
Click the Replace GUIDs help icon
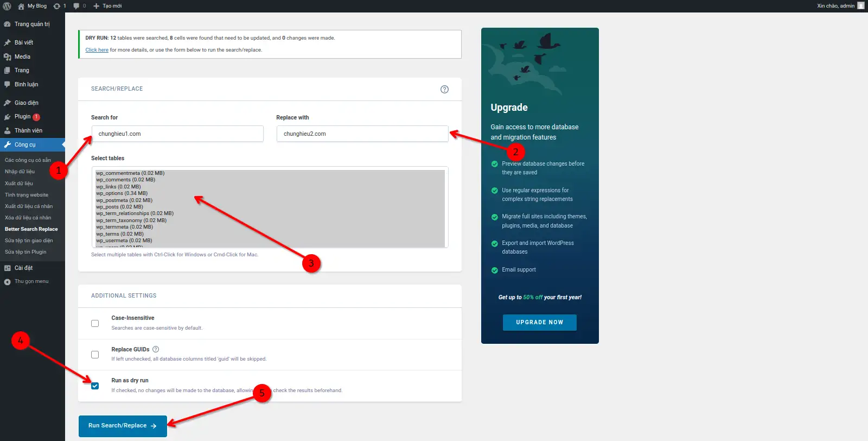pyautogui.click(x=156, y=349)
